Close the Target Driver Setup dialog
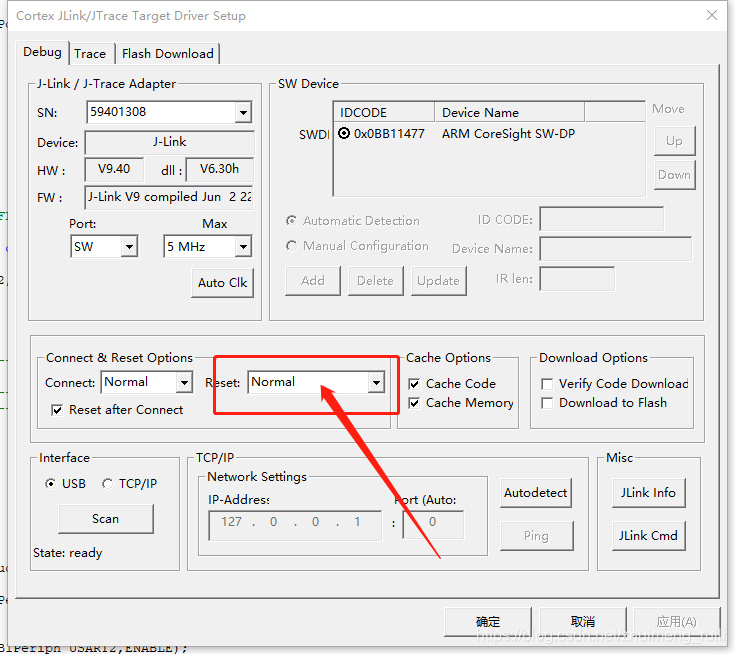 point(712,15)
